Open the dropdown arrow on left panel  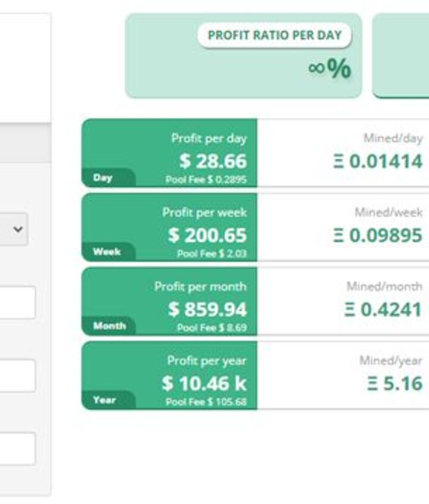[18, 229]
